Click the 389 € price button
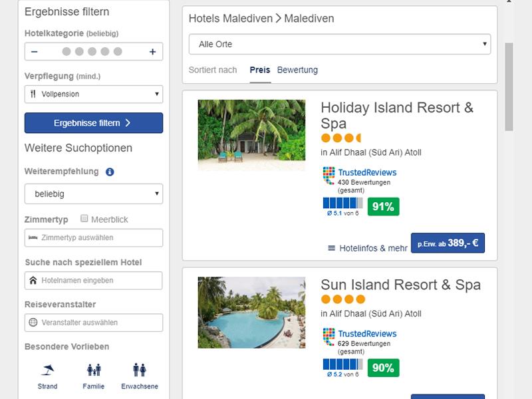Screen dimensions: 532x399 [448, 243]
